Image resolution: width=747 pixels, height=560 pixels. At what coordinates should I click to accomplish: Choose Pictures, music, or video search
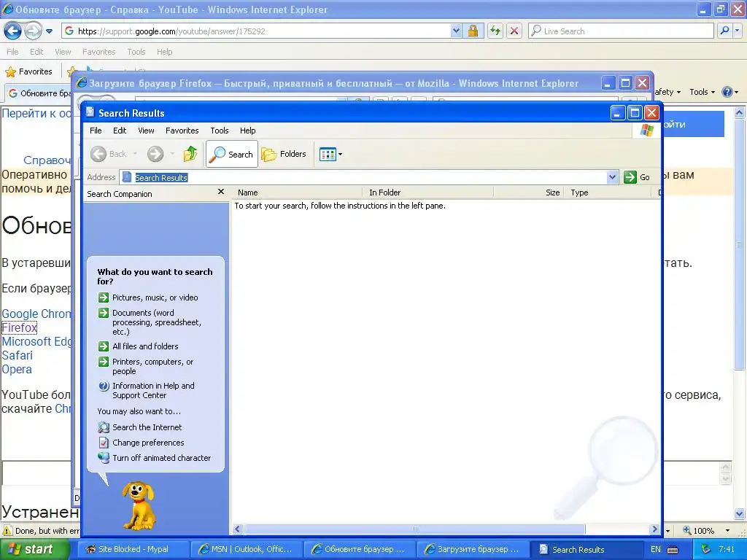[148, 297]
